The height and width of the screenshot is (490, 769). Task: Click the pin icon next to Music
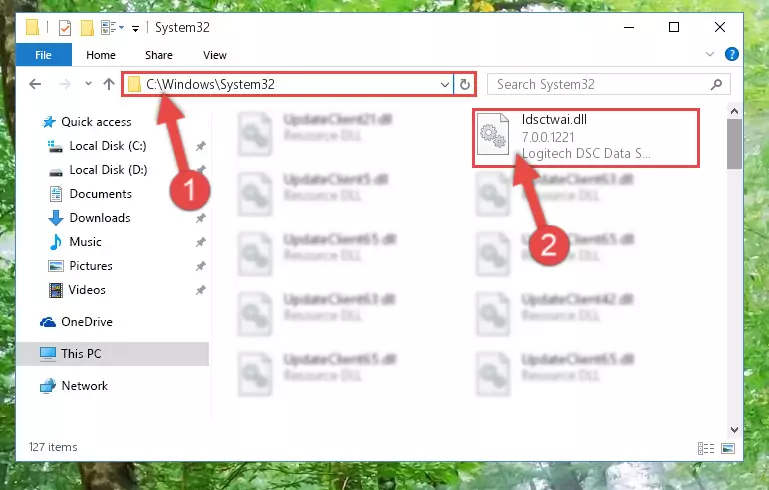click(201, 242)
